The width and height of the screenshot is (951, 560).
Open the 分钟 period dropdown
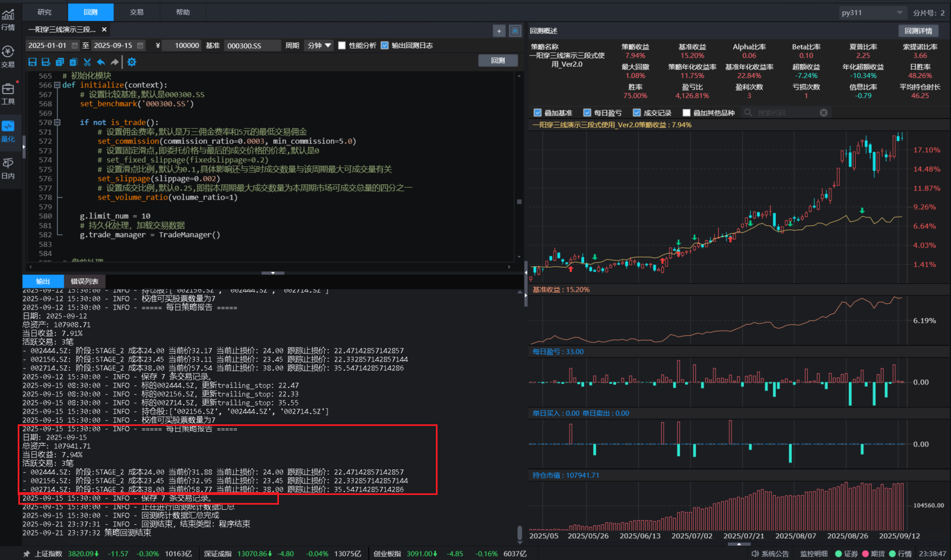(x=319, y=46)
